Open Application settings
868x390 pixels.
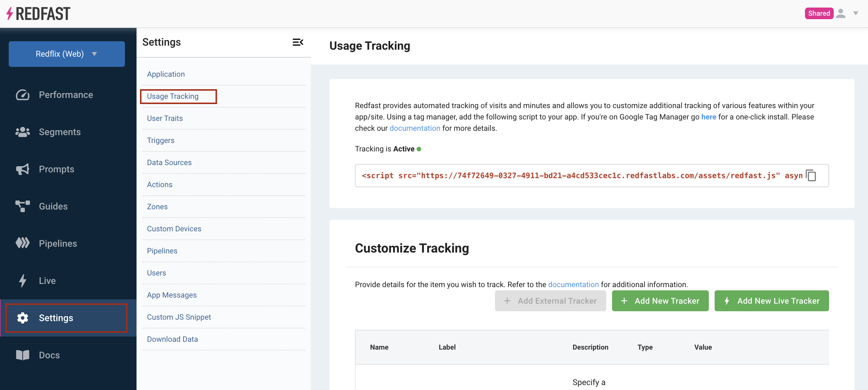pos(166,74)
